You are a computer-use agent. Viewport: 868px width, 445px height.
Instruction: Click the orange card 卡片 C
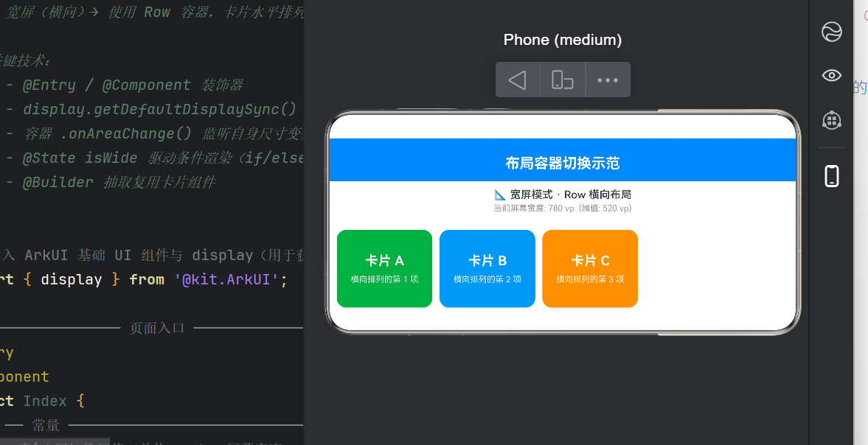(590, 269)
